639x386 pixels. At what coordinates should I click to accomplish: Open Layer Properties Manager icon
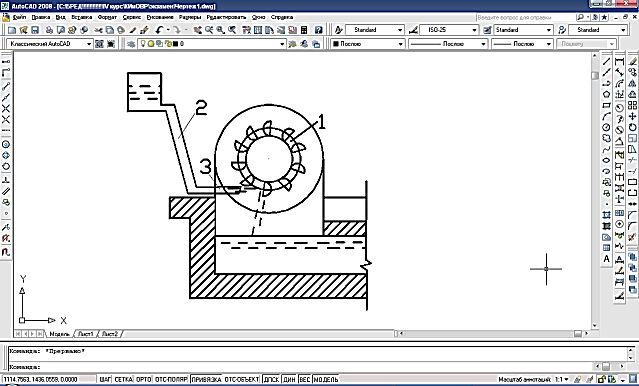click(131, 44)
